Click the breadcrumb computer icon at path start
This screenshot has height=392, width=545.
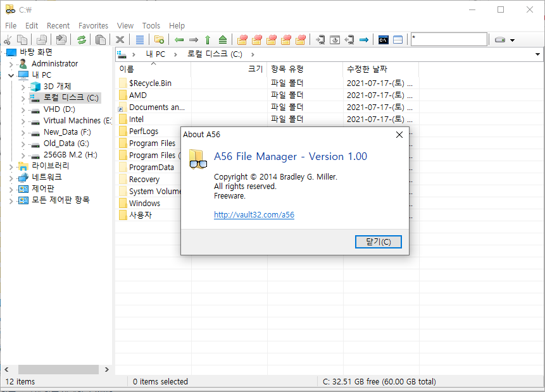tap(122, 54)
